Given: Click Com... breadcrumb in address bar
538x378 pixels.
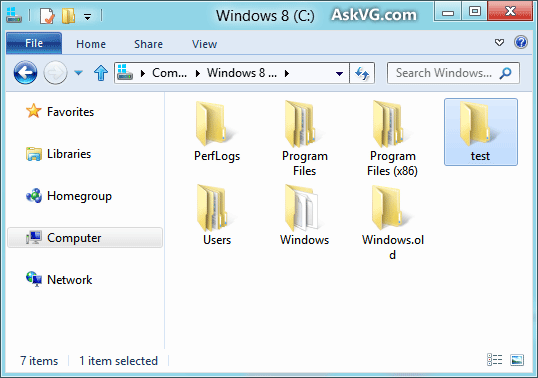Looking at the screenshot, I should [x=169, y=73].
